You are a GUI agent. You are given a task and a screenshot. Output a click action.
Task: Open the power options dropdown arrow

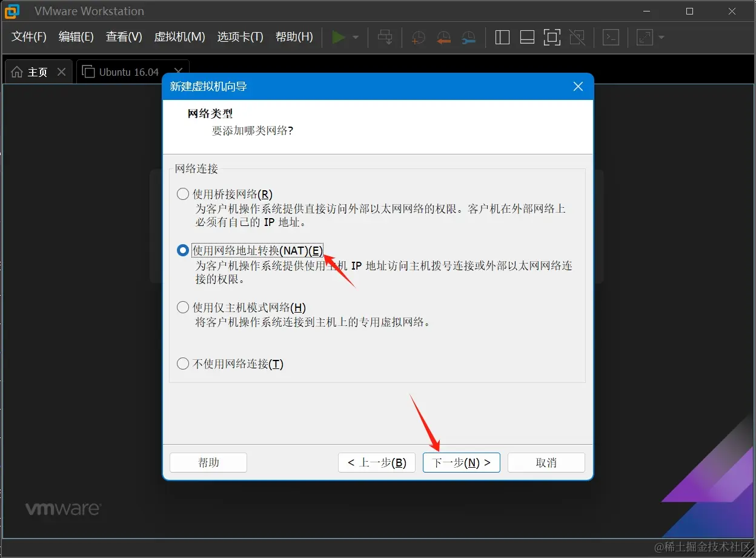(x=356, y=38)
